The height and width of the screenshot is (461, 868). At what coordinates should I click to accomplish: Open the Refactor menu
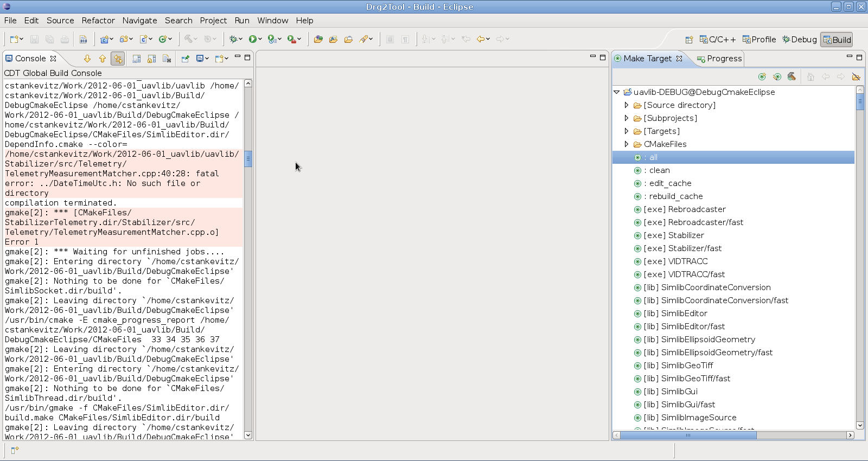click(x=98, y=21)
